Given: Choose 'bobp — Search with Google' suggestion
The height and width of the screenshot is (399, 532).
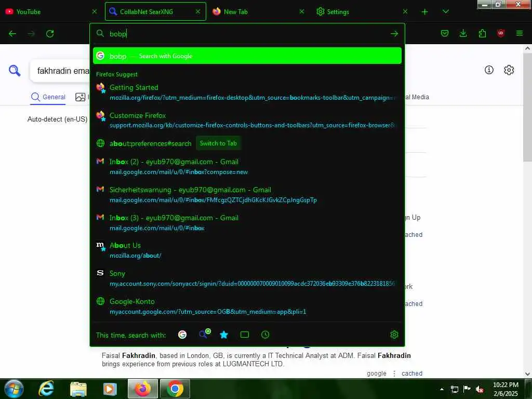Looking at the screenshot, I should click(247, 56).
